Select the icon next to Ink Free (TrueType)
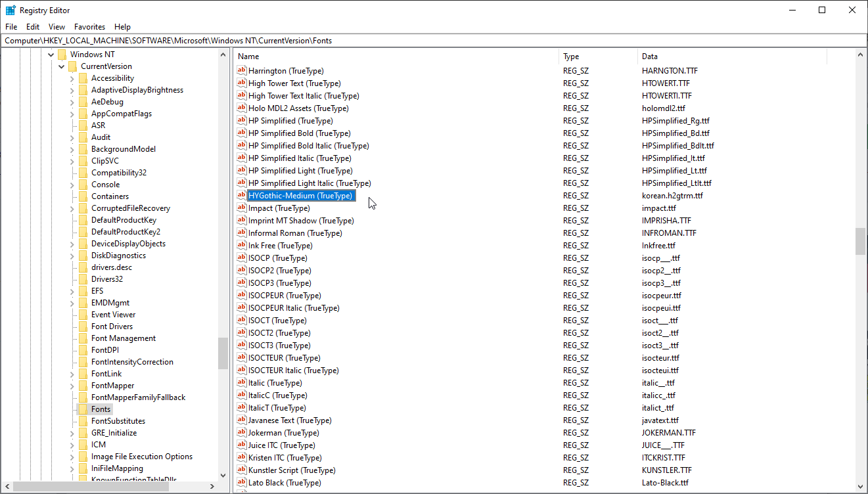868x494 pixels. click(x=242, y=245)
